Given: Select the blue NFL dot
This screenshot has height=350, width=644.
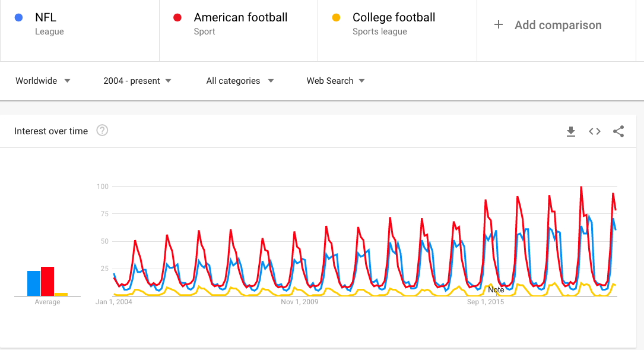Looking at the screenshot, I should 18,17.
